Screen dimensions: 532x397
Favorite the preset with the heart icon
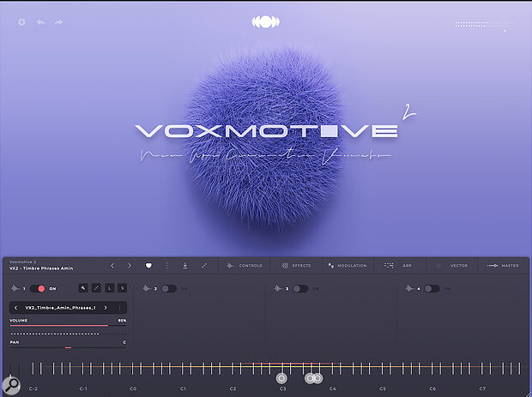click(x=148, y=266)
